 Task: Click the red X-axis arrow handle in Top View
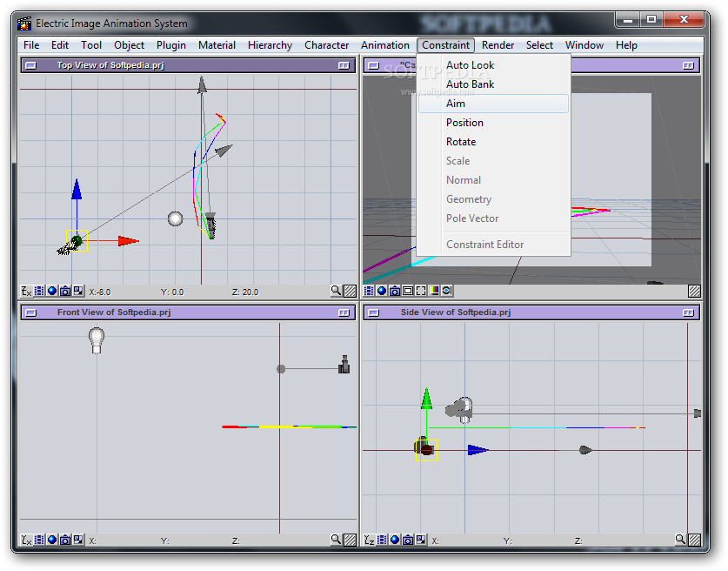[128, 240]
